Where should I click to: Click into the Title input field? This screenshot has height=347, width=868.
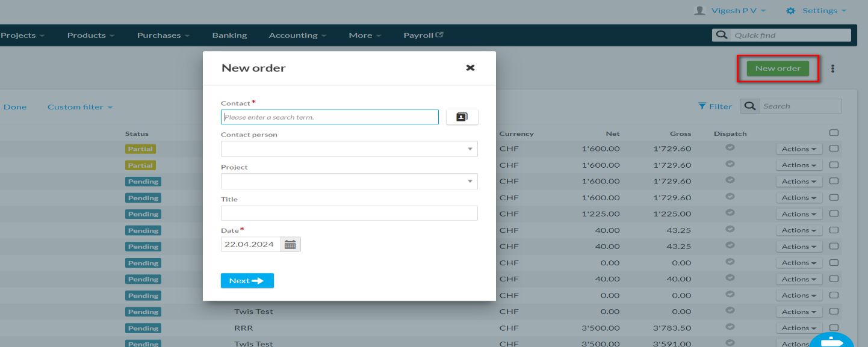click(349, 213)
